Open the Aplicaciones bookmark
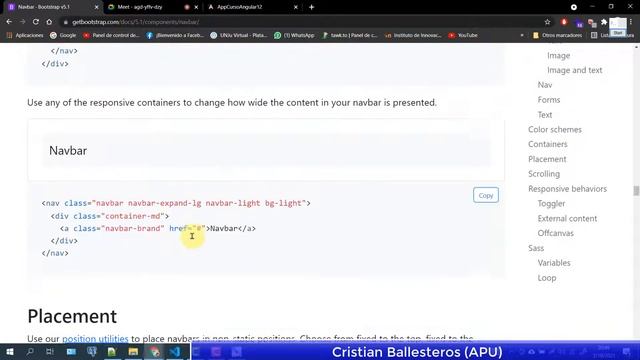 click(x=25, y=36)
